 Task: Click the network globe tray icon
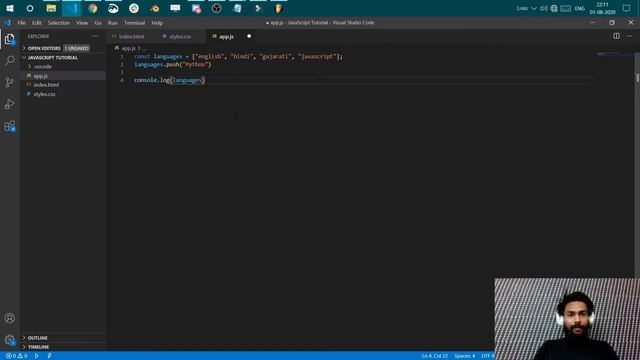coord(554,8)
